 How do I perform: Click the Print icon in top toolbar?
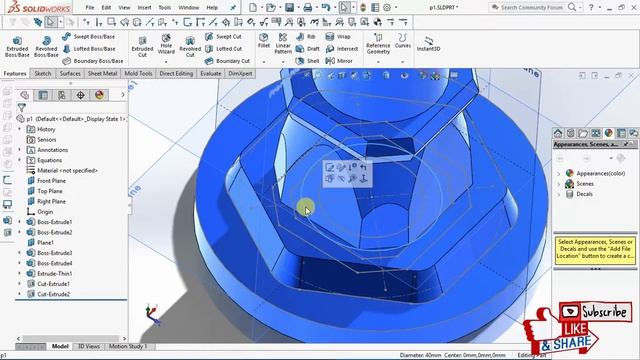pos(308,7)
